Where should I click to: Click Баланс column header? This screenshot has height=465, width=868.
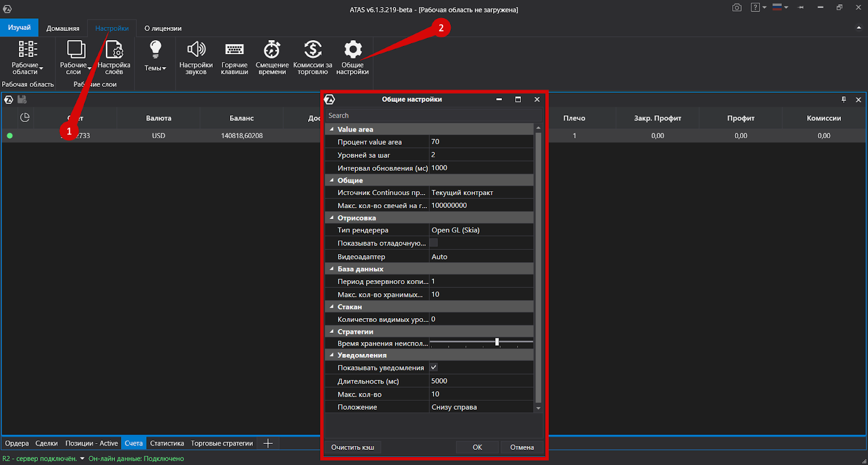pos(241,118)
